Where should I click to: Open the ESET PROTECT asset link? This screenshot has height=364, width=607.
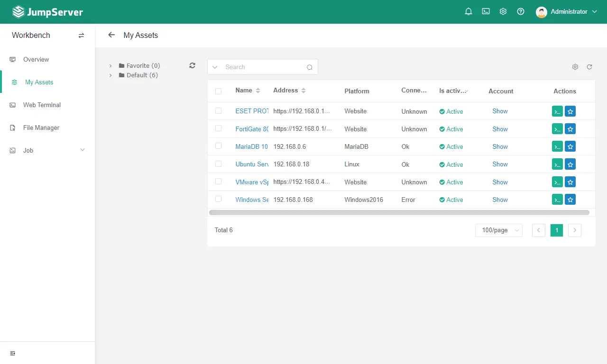pyautogui.click(x=252, y=111)
